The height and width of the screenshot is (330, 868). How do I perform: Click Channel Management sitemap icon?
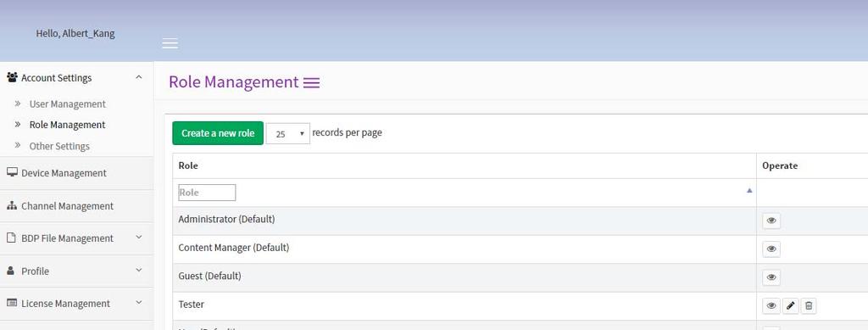(12, 205)
